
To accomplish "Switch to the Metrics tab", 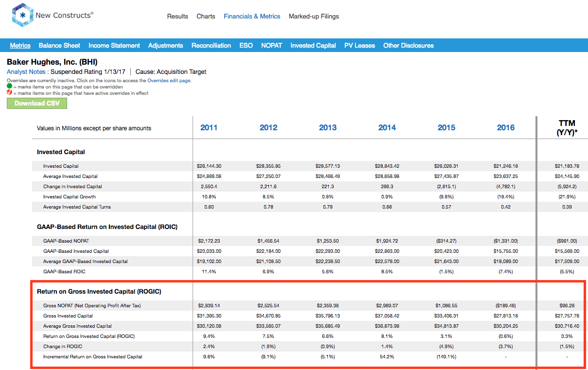I will tap(20, 45).
